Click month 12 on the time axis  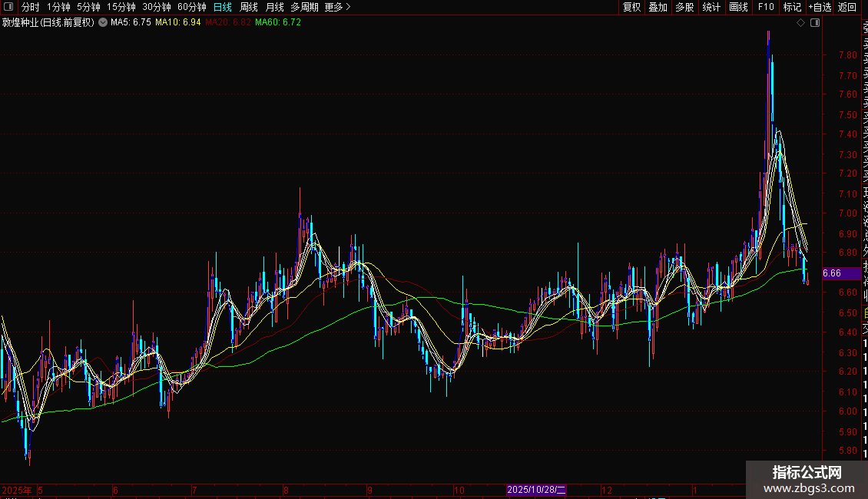(607, 490)
